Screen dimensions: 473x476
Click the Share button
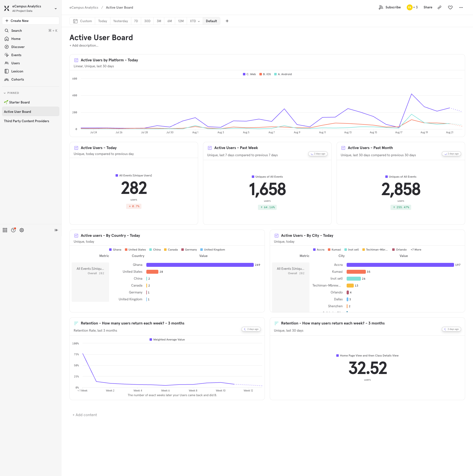428,7
